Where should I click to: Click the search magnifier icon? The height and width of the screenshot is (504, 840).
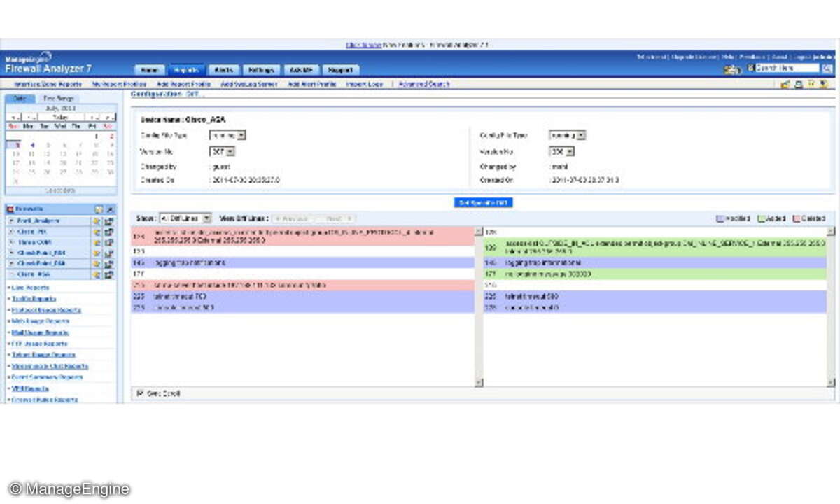pyautogui.click(x=827, y=69)
